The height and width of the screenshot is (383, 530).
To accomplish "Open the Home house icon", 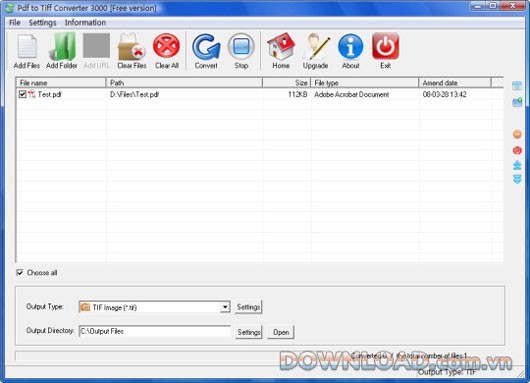I will tap(281, 46).
